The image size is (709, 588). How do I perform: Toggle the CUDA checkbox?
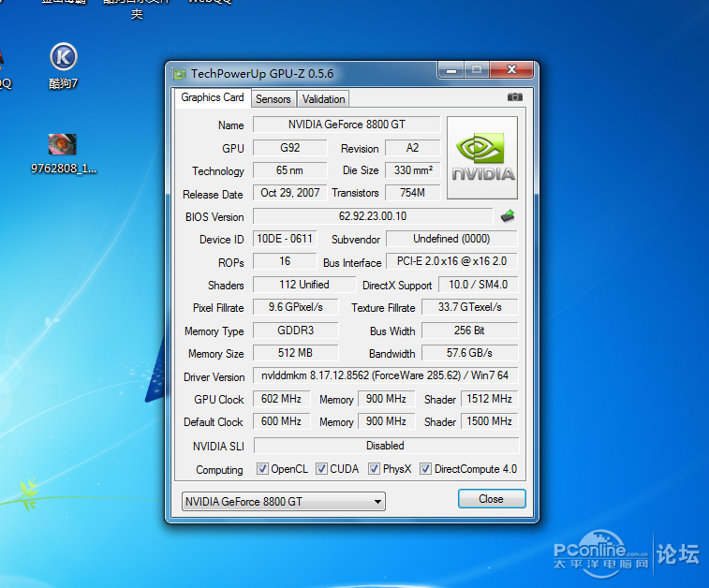pyautogui.click(x=321, y=469)
